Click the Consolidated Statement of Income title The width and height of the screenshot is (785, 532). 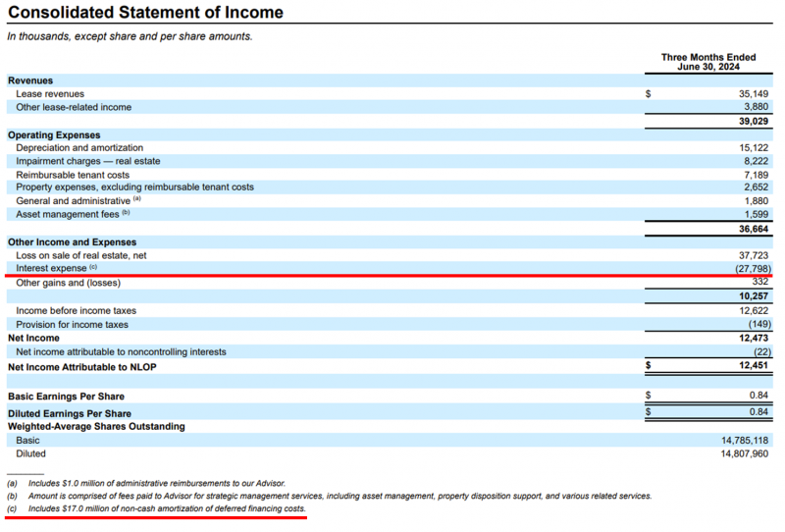click(145, 13)
